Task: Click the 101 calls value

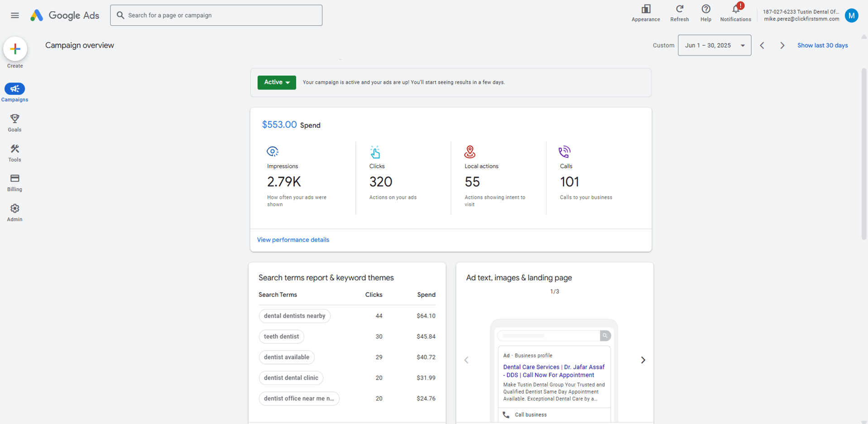Action: (570, 182)
